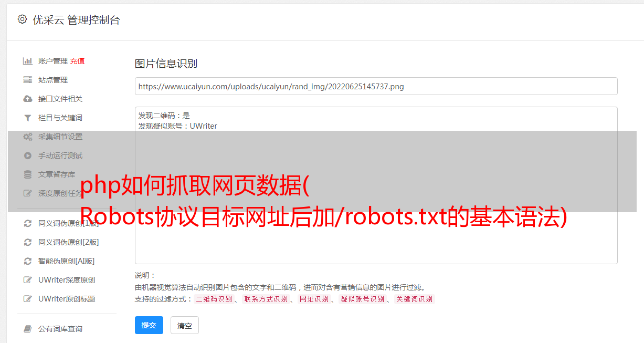Open 手动运行测试 menu item
The height and width of the screenshot is (343, 644).
pos(60,155)
